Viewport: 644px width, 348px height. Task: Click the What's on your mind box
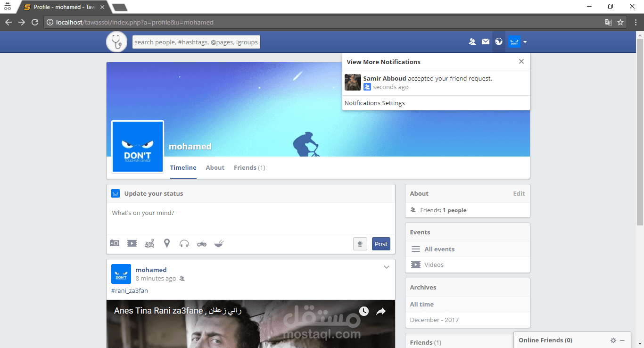(x=250, y=218)
